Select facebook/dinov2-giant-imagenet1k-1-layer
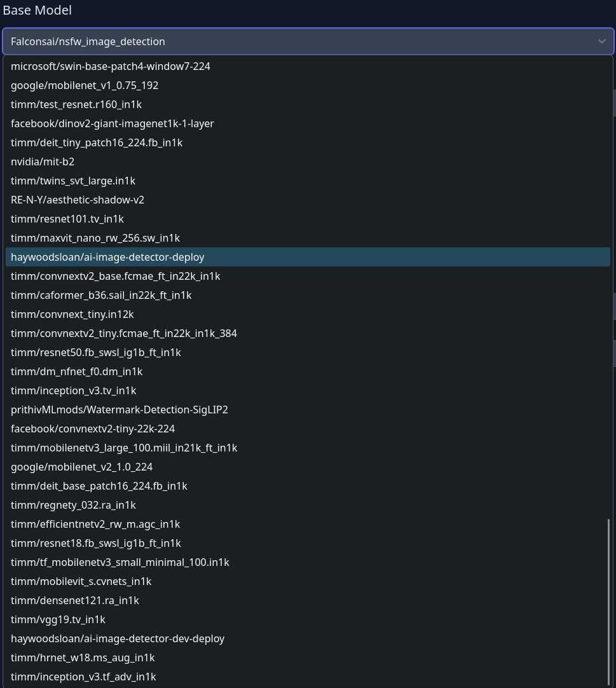The height and width of the screenshot is (688, 616). pyautogui.click(x=308, y=123)
